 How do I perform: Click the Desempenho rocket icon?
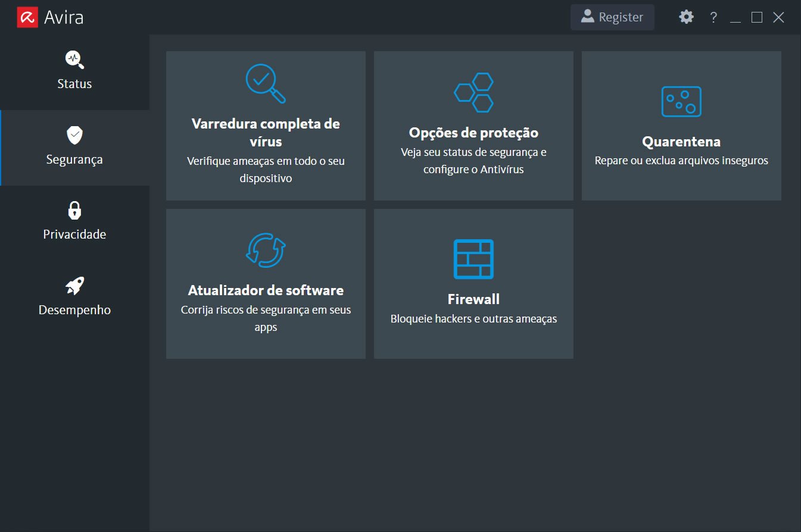[74, 286]
